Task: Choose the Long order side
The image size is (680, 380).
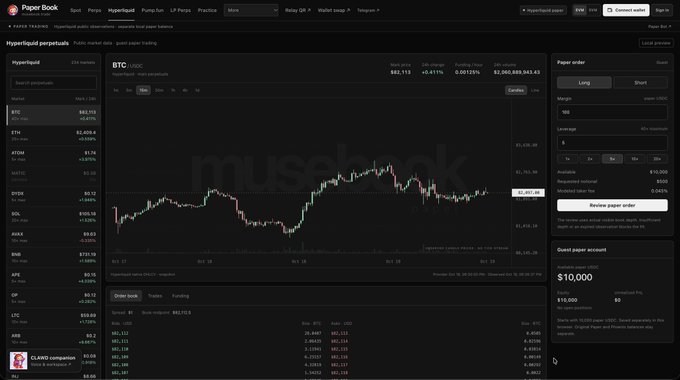Action: pyautogui.click(x=584, y=82)
